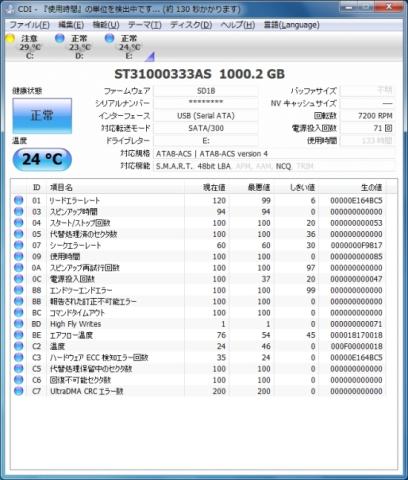Click the しきい値 column header
Image resolution: width=408 pixels, height=480 pixels.
tap(296, 187)
